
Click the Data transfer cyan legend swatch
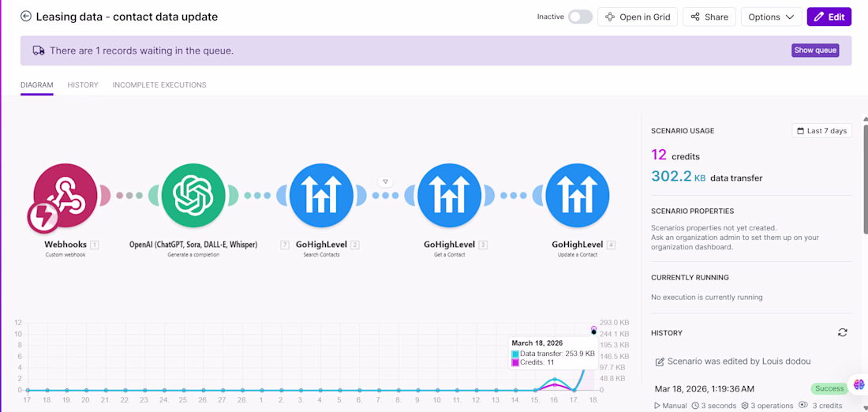515,354
